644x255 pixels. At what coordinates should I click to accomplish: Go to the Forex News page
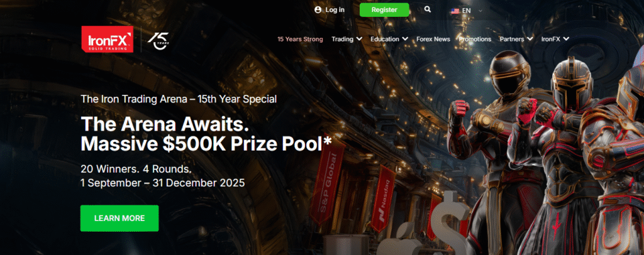pyautogui.click(x=433, y=39)
